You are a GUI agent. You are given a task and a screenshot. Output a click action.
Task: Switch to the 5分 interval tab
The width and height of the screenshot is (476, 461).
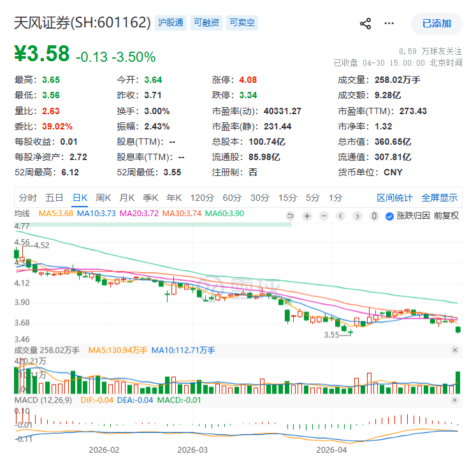(313, 198)
